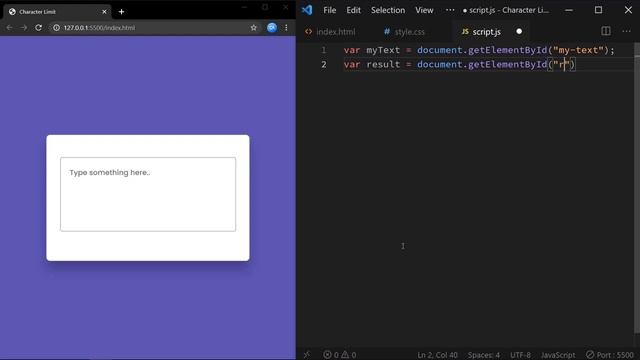
Task: Click the 127.0.0.1:5500 address bar
Action: [x=155, y=28]
